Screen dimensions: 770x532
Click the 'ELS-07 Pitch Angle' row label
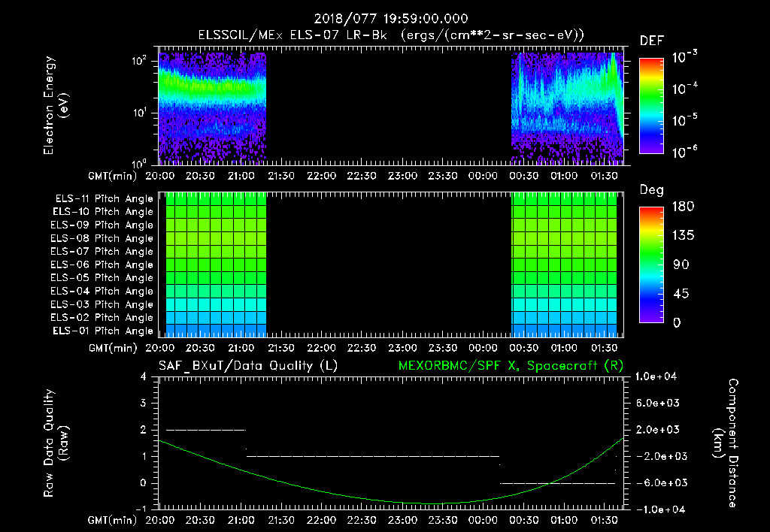click(102, 251)
